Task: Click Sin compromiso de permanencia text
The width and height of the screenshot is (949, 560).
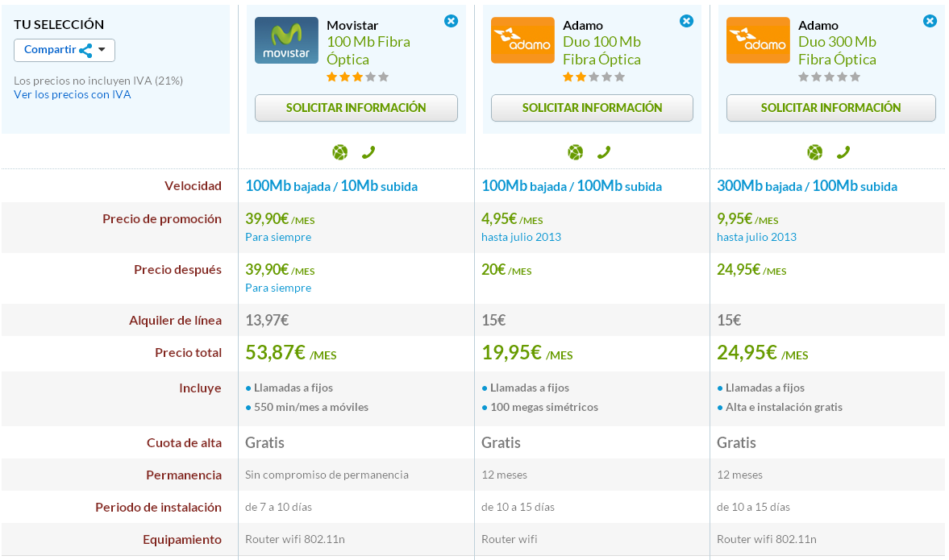Action: click(327, 475)
